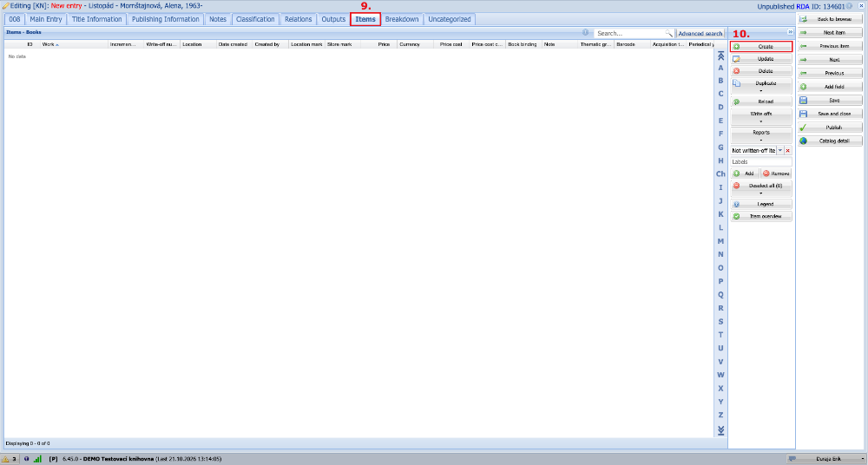
Task: Click the warning icon in status bar
Action: [5, 459]
